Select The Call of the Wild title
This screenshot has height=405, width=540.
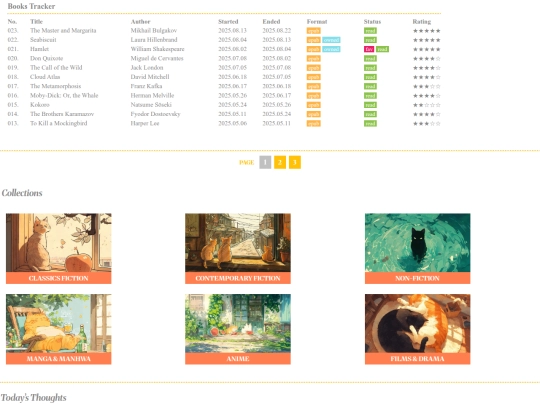[56, 68]
